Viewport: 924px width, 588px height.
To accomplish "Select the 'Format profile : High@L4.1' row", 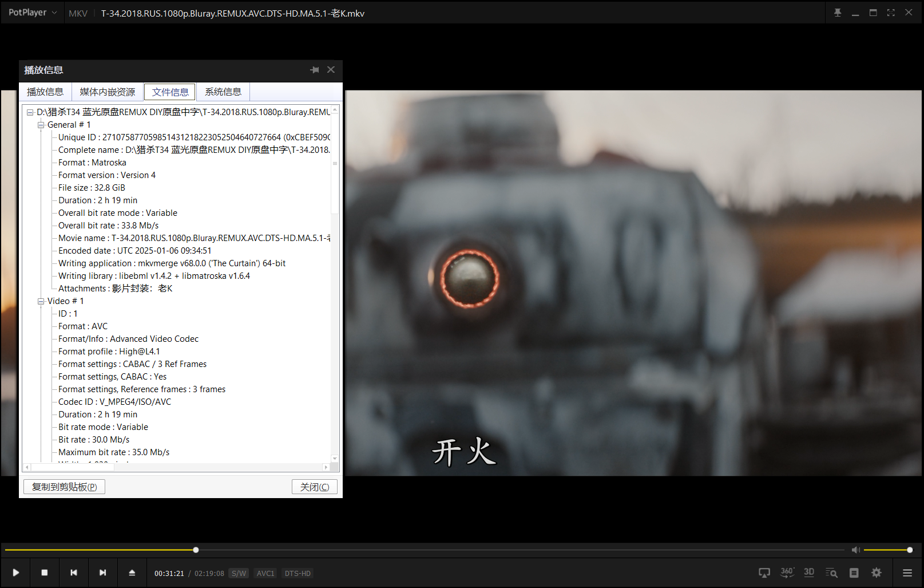I will click(109, 352).
